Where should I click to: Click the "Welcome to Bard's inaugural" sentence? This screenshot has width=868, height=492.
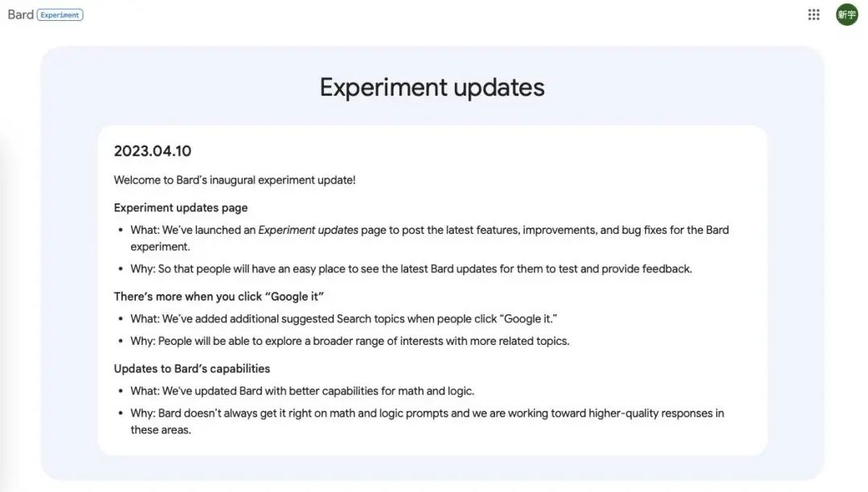pyautogui.click(x=235, y=180)
